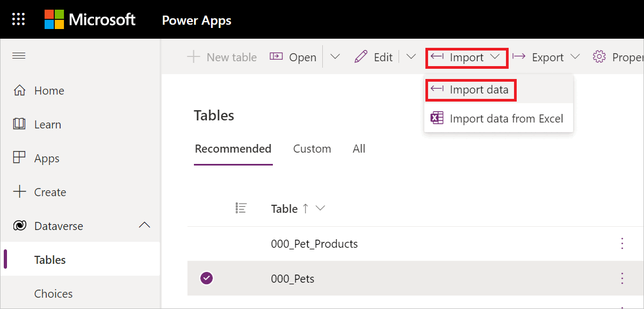644x309 pixels.
Task: Click the Properties gear icon
Action: coord(599,57)
